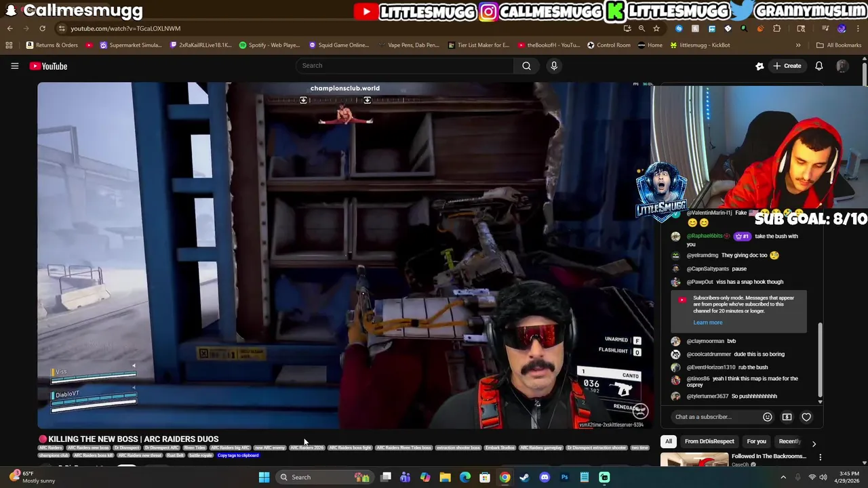Open the Supermarket Simula... bookmark
The width and height of the screenshot is (868, 488).
point(131,45)
